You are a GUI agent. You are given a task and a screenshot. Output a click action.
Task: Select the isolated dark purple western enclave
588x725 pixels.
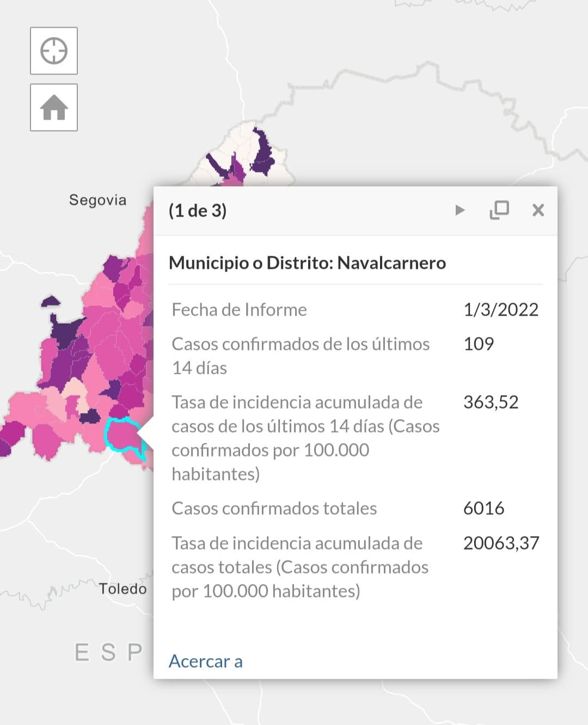point(51,301)
